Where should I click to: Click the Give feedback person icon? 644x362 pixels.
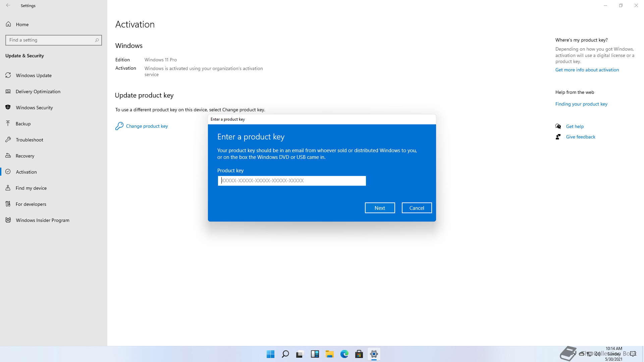[558, 137]
